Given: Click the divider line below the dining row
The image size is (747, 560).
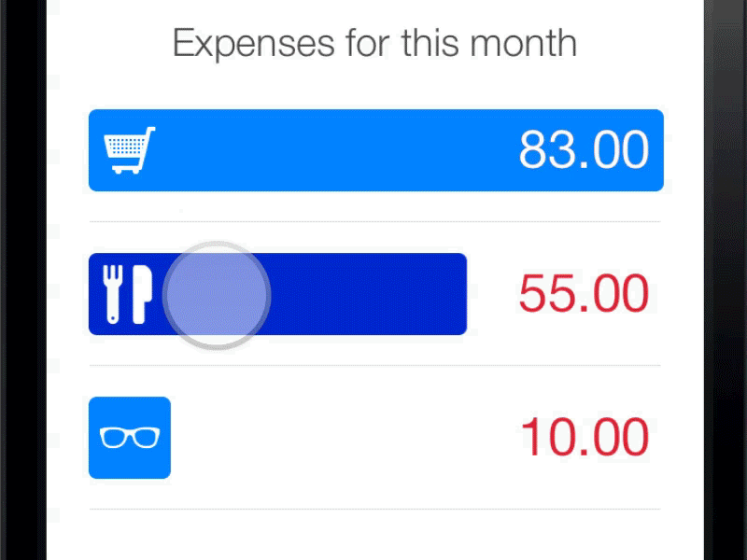Looking at the screenshot, I should pyautogui.click(x=374, y=366).
